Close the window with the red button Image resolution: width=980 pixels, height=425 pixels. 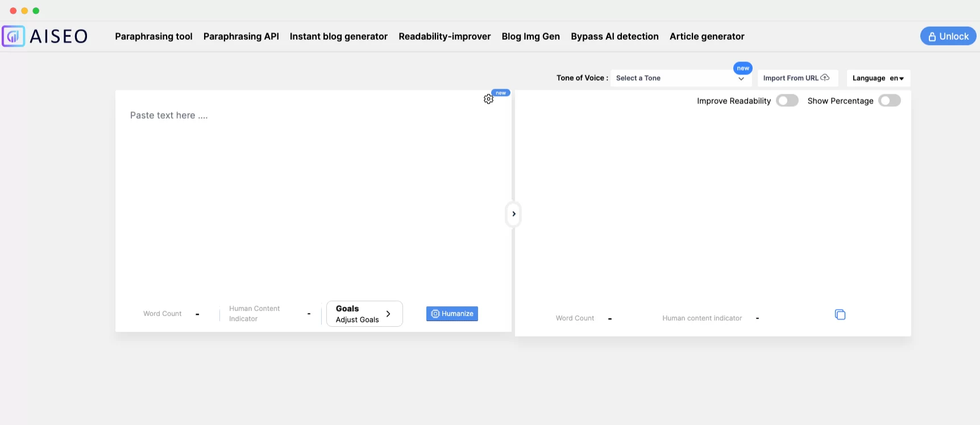point(13,11)
